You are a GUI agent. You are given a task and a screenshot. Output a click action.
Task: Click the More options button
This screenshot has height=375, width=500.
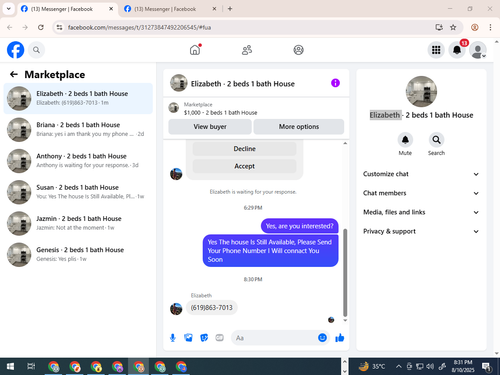(x=299, y=127)
